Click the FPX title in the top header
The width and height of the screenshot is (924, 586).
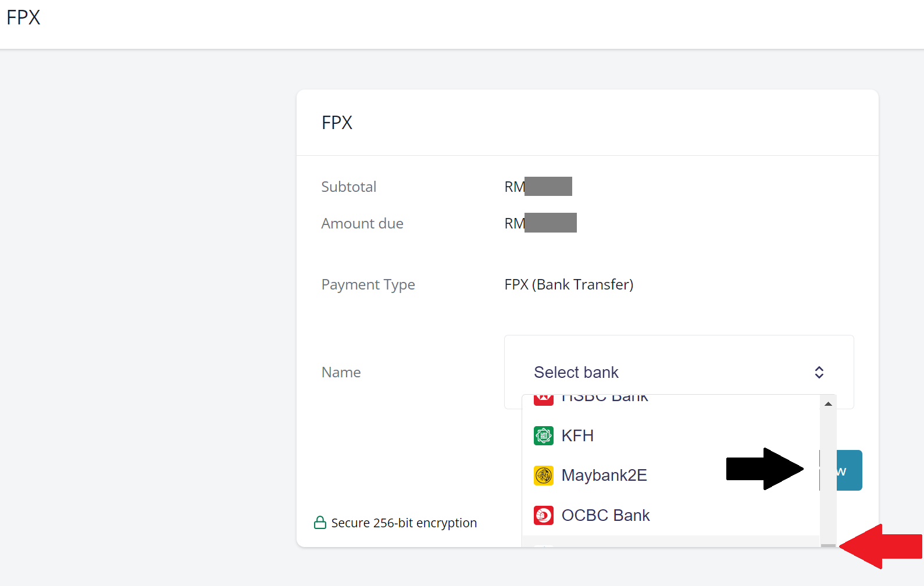pyautogui.click(x=23, y=17)
